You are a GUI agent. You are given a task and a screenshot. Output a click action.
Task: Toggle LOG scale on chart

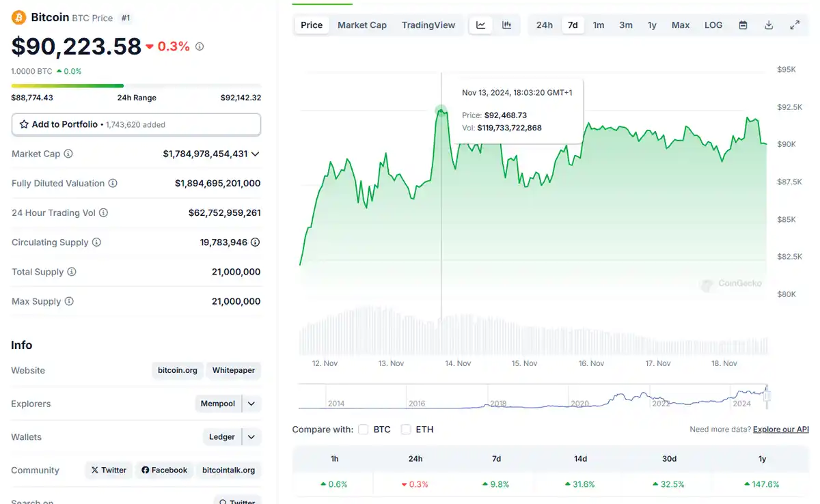point(713,25)
